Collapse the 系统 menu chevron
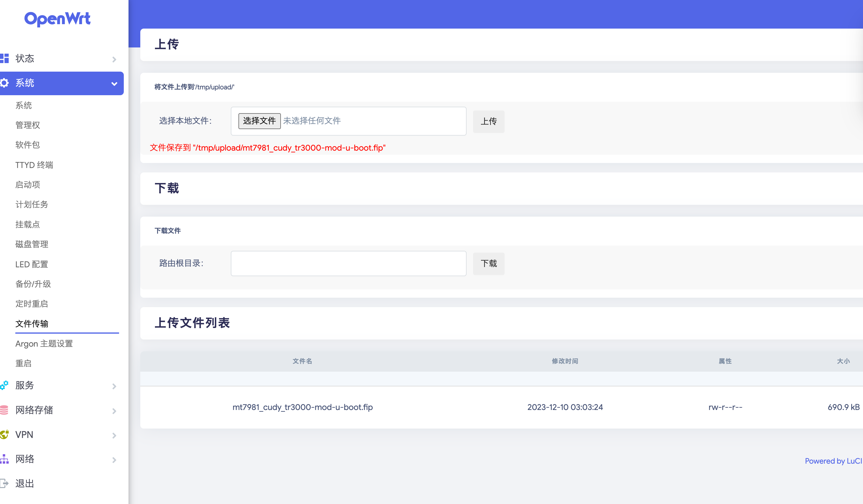This screenshot has width=863, height=504. [x=114, y=83]
